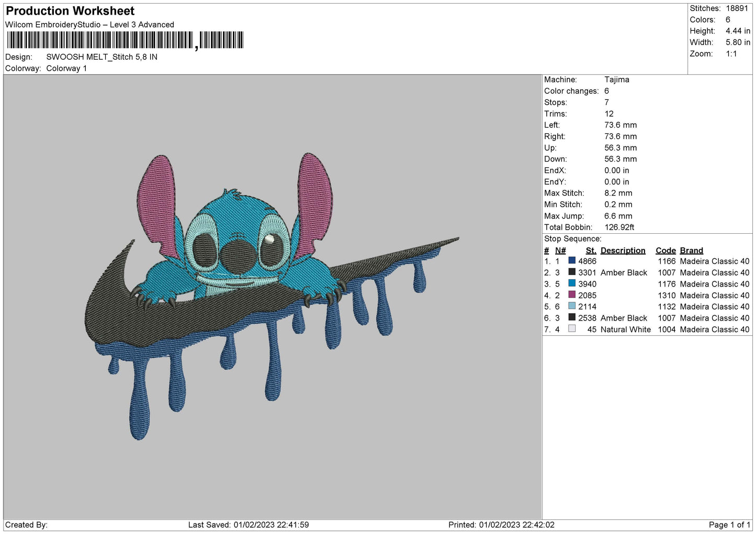
Task: Click the N# column header
Action: pyautogui.click(x=560, y=251)
